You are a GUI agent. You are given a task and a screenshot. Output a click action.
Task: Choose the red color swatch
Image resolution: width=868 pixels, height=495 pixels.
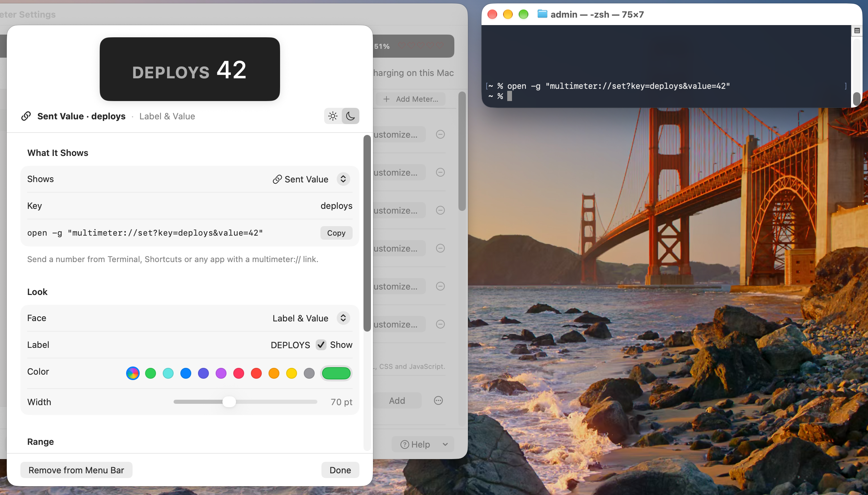pyautogui.click(x=256, y=373)
